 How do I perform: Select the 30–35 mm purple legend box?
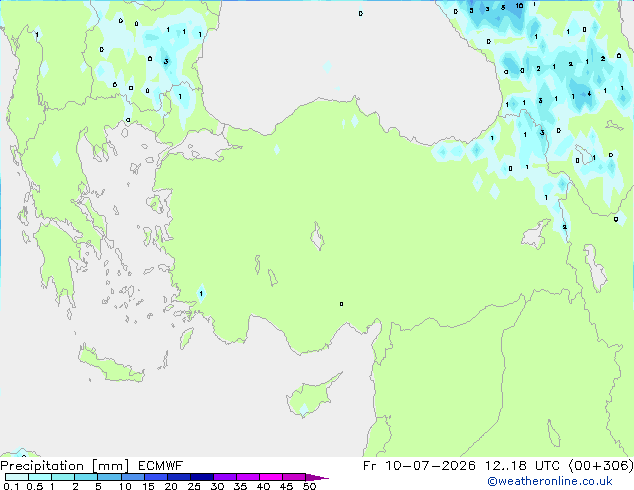(225, 477)
